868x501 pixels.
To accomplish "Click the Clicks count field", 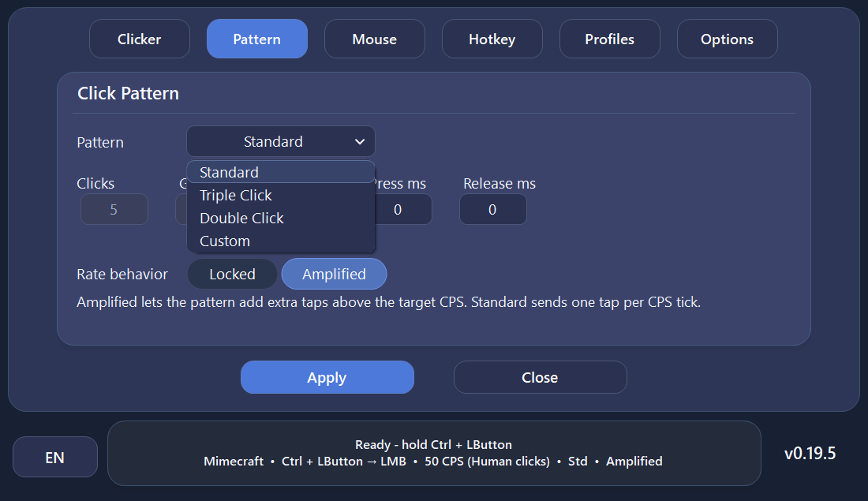I will coord(114,209).
